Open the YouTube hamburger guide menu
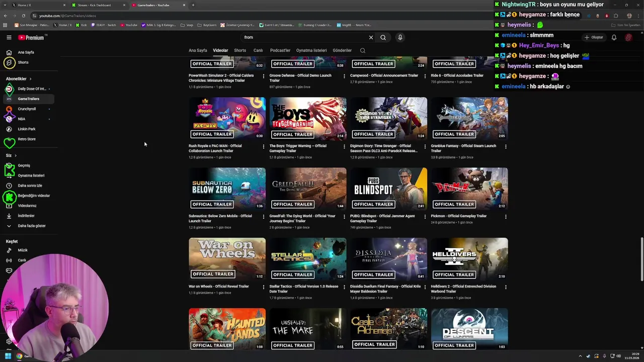644x362 pixels. [9, 37]
